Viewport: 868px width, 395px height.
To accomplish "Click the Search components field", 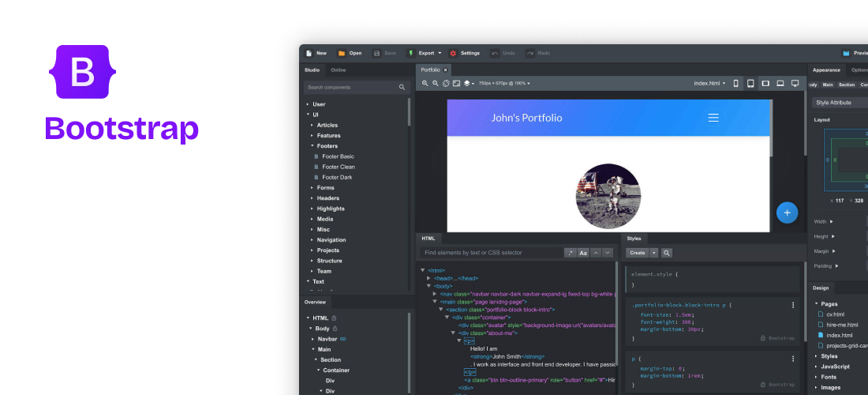I will click(357, 88).
